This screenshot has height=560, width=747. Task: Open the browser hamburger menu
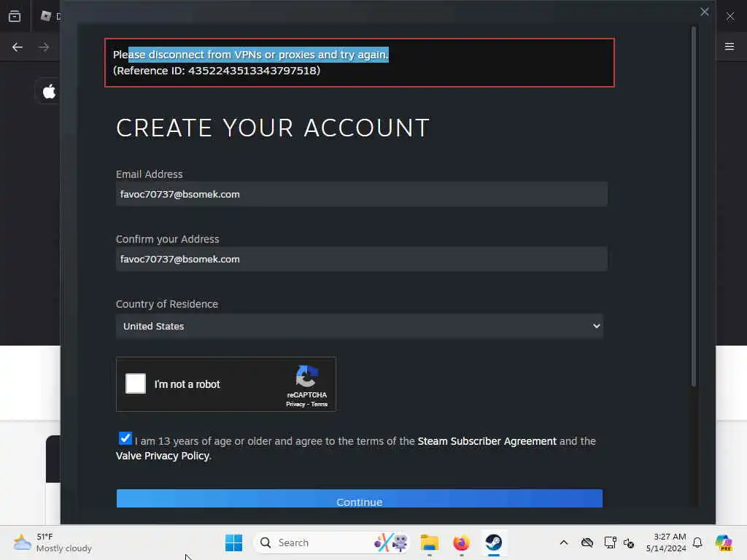729,47
